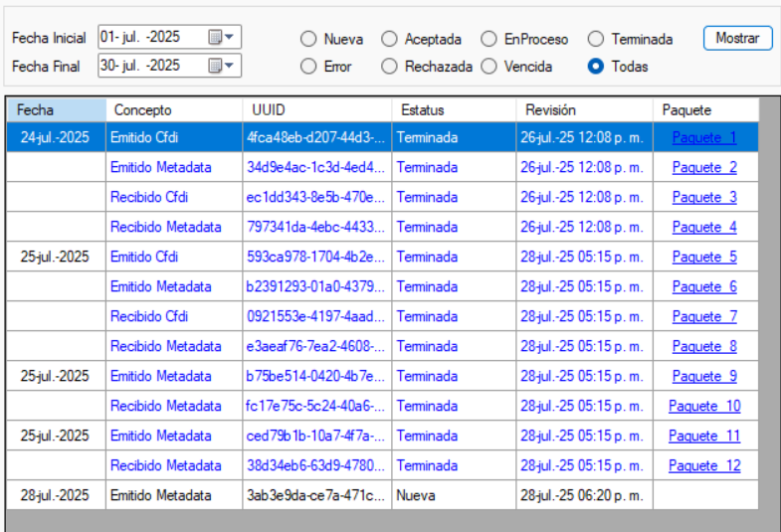Open the Paquete_12 link
Screen dimensions: 781x532
coord(704,465)
